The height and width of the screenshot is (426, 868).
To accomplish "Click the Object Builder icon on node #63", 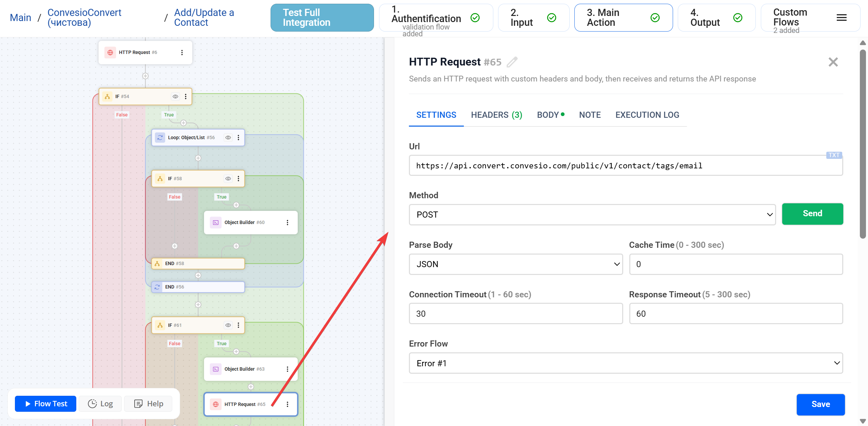I will pos(216,369).
